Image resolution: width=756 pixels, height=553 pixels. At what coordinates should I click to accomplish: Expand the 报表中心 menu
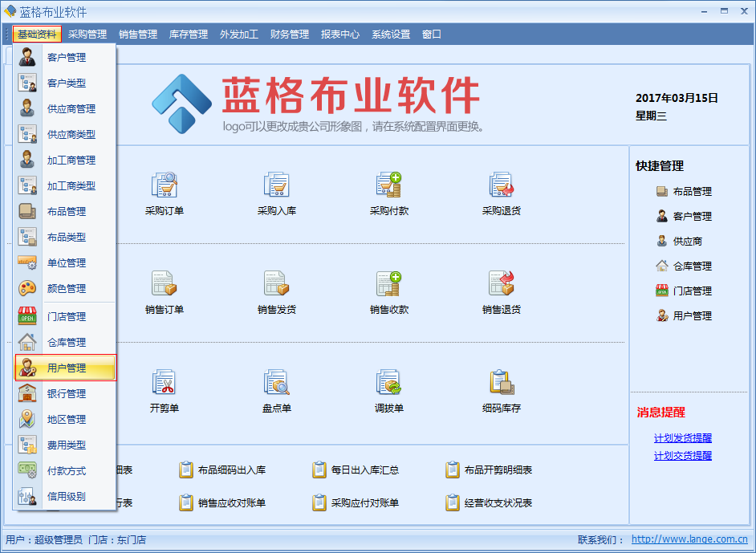[340, 35]
